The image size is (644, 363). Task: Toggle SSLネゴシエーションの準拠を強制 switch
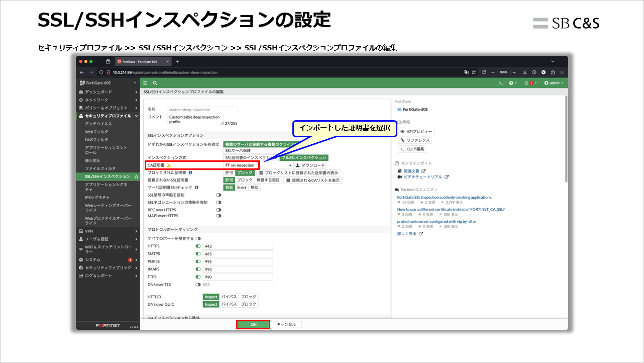[219, 203]
